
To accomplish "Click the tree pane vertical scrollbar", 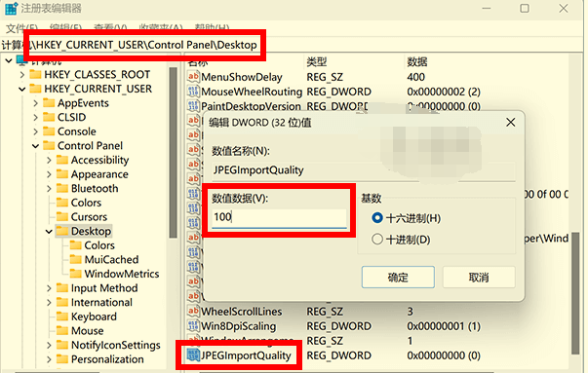I will pos(173,153).
